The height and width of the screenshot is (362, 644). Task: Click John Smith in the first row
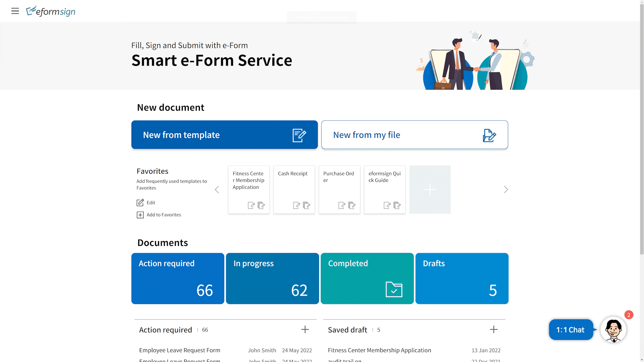click(262, 350)
